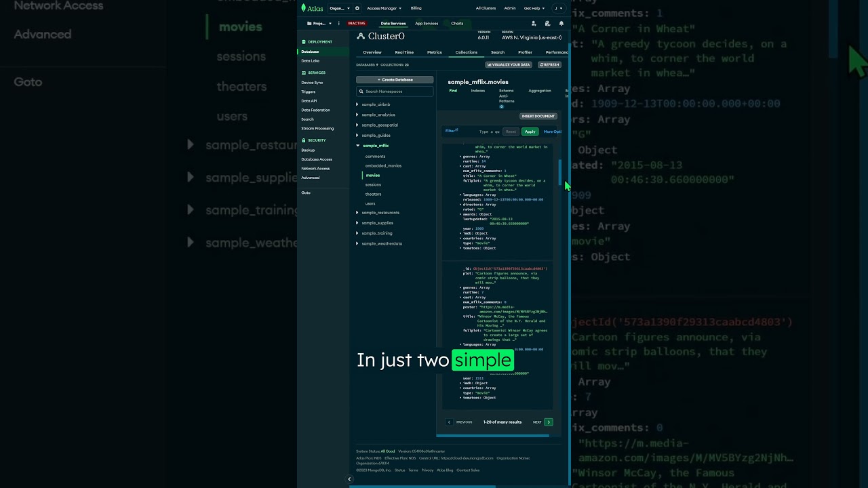The height and width of the screenshot is (488, 868).
Task: Switch to the Overview tab
Action: (372, 52)
